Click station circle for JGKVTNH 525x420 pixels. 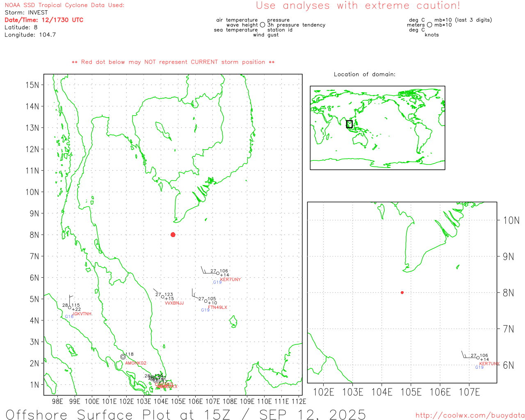[69, 307]
